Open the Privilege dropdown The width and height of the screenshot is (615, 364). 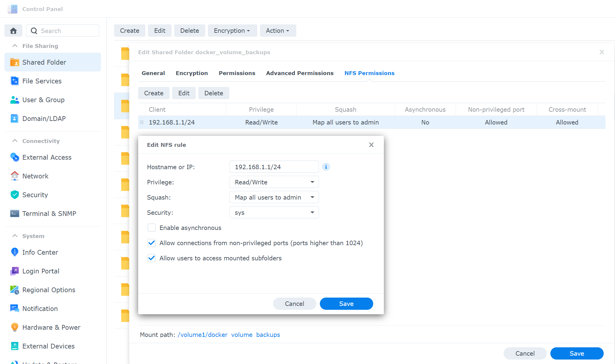point(274,182)
